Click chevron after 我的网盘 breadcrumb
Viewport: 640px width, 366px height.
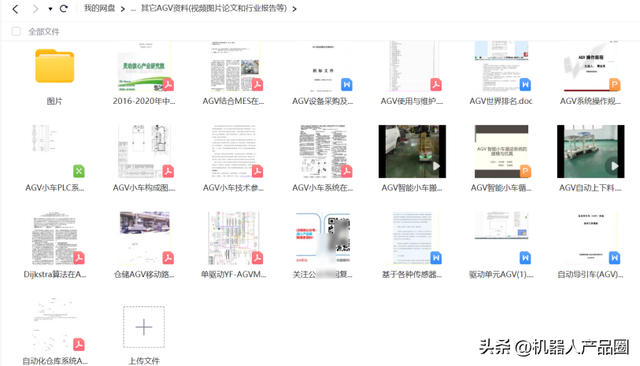(122, 9)
